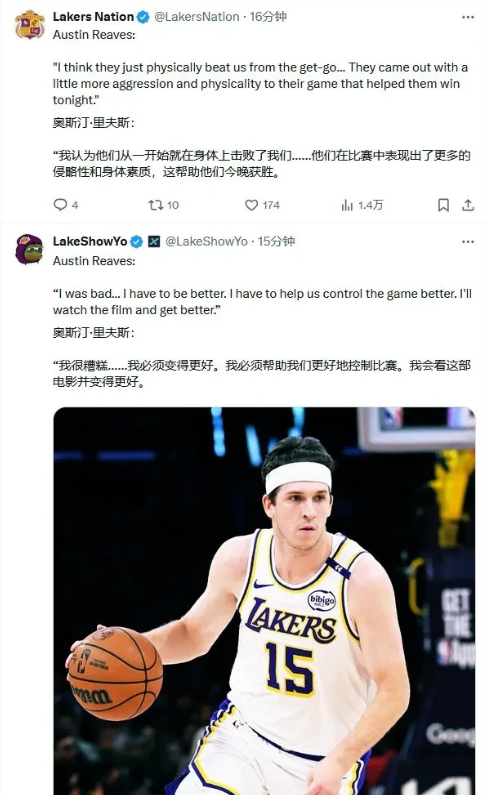The image size is (488, 795).
Task: Open more options on Lakers Nation tweet
Action: click(468, 17)
